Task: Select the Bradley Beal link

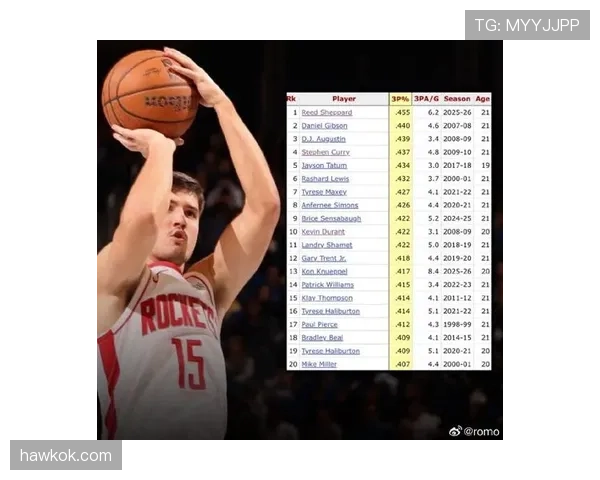Action: [x=322, y=338]
